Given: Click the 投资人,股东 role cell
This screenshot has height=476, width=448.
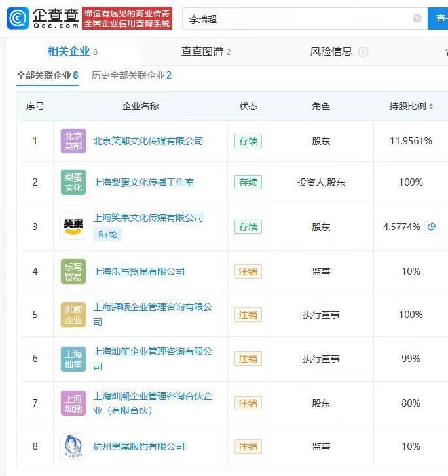Looking at the screenshot, I should click(321, 182).
